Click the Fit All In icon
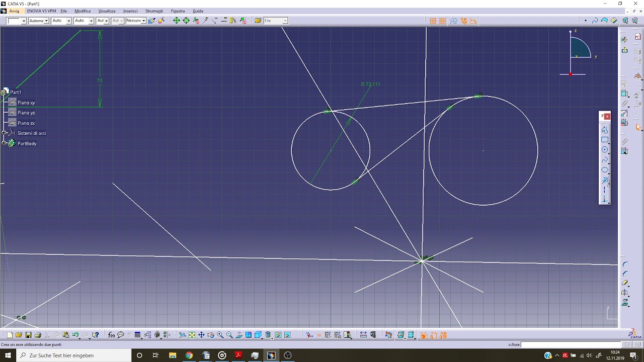Viewport: 644px width, 362px height. [x=192, y=335]
